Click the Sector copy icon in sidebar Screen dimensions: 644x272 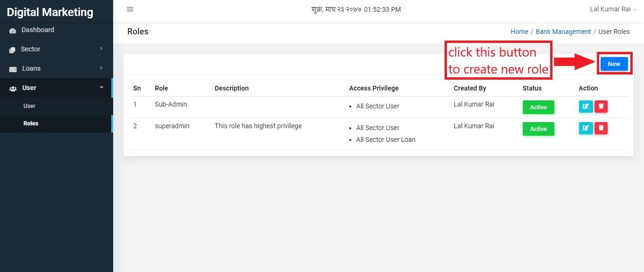point(13,49)
